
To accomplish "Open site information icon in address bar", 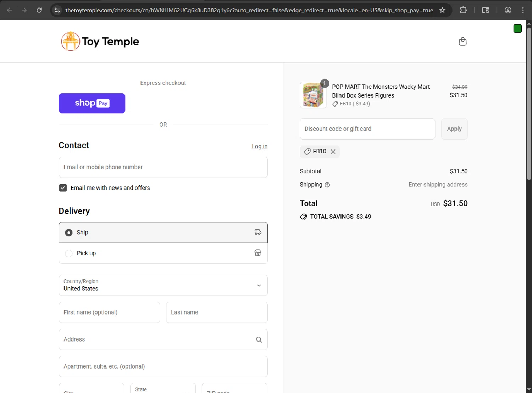I will (57, 10).
